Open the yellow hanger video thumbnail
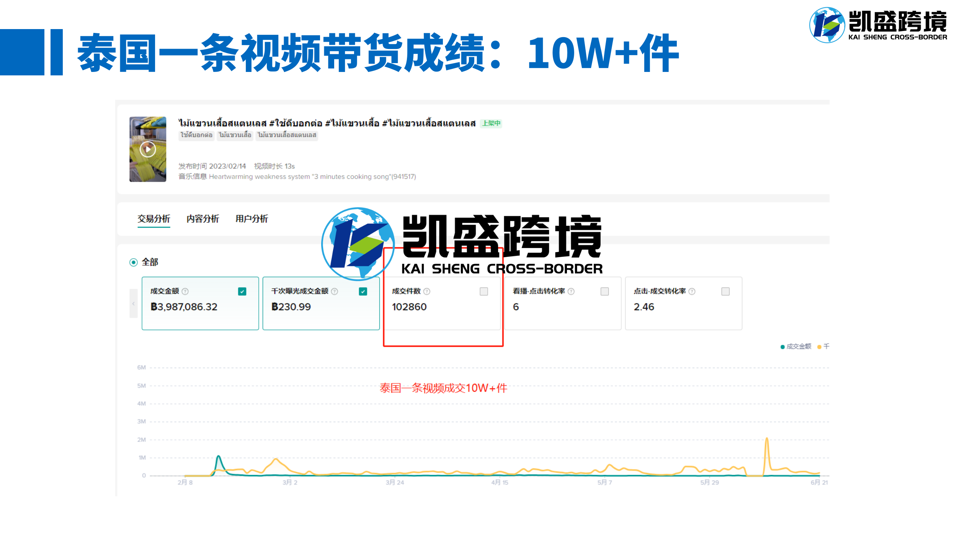 148,149
